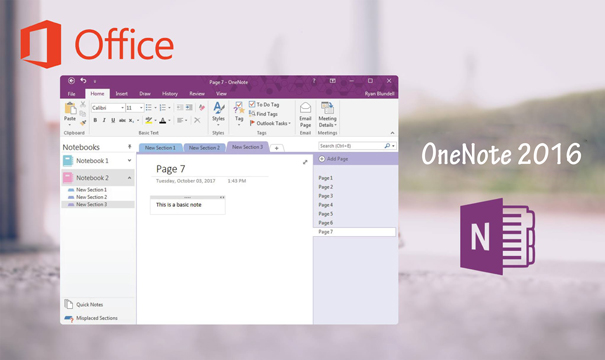The width and height of the screenshot is (605, 360).
Task: Toggle the To Do Tag checkbox
Action: click(x=252, y=104)
